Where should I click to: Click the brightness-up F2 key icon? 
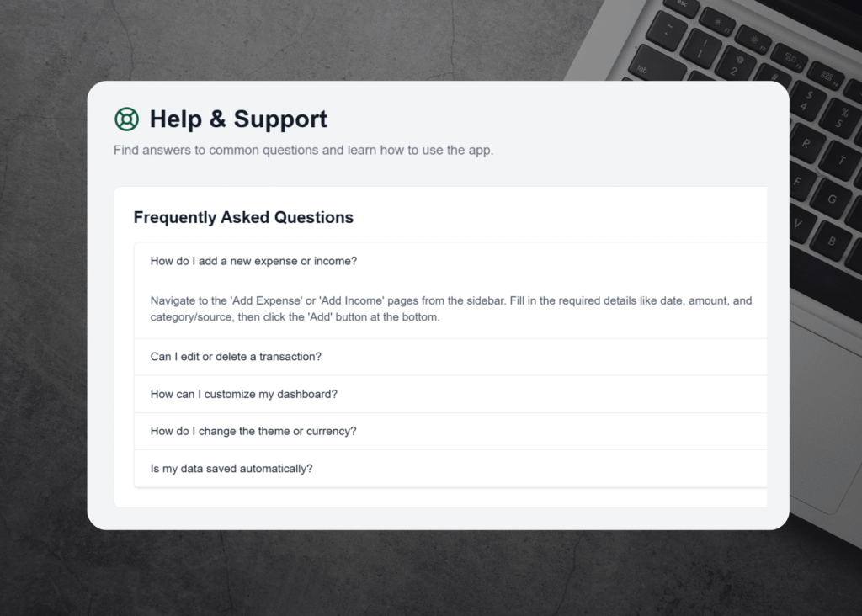pos(753,39)
